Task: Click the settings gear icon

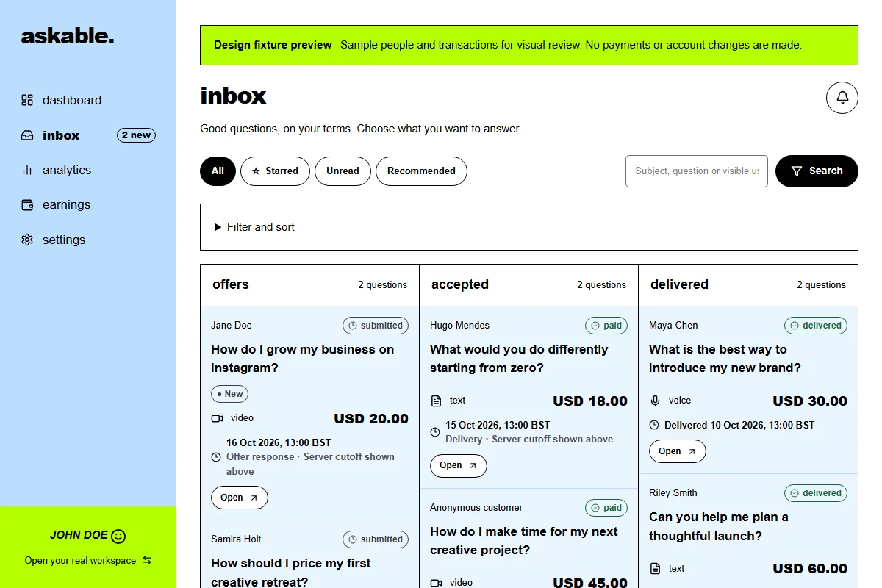Action: pos(27,240)
